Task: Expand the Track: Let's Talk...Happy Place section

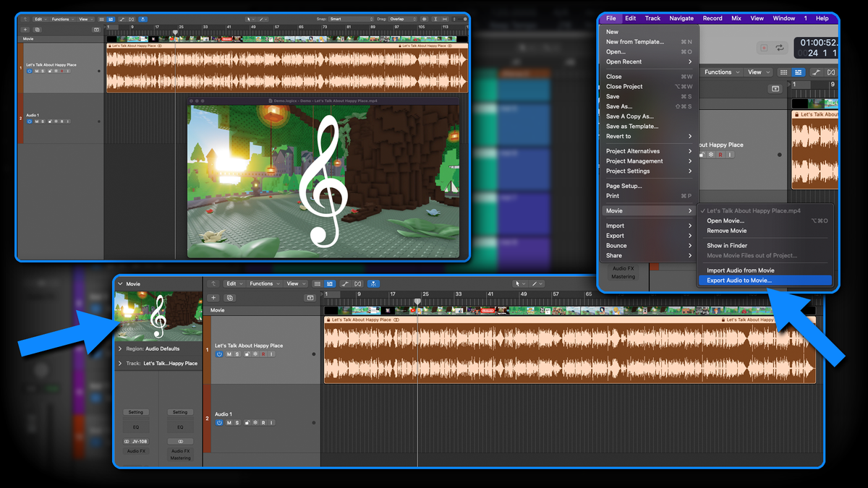Action: (121, 364)
